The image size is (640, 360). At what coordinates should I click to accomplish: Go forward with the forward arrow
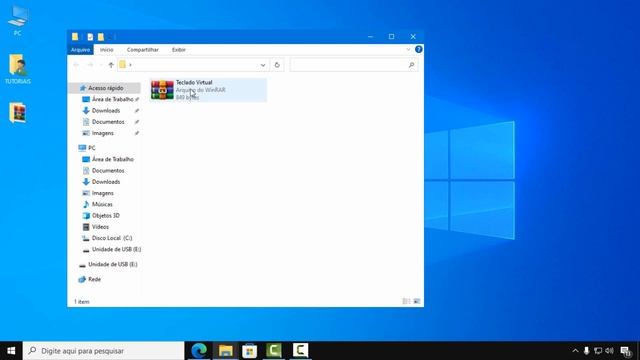(x=90, y=65)
